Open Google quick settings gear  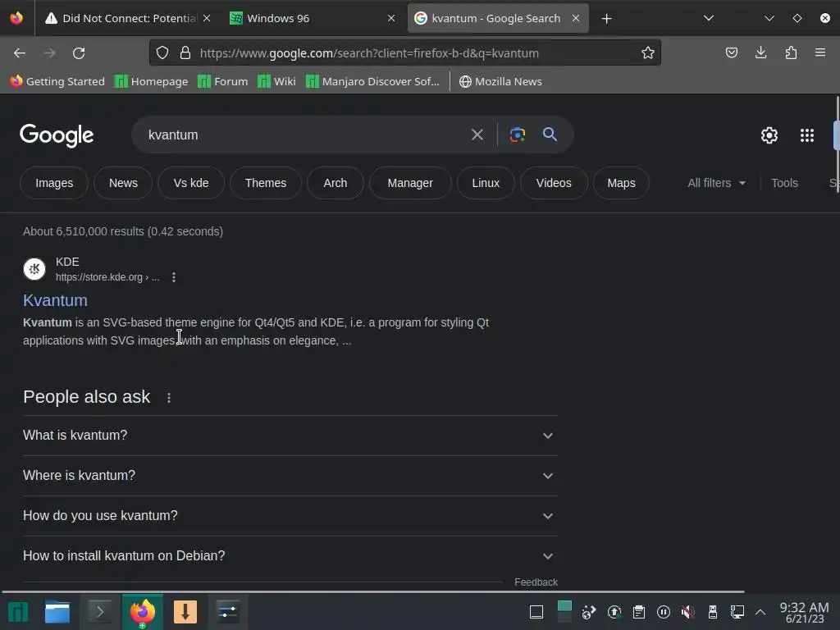click(769, 135)
